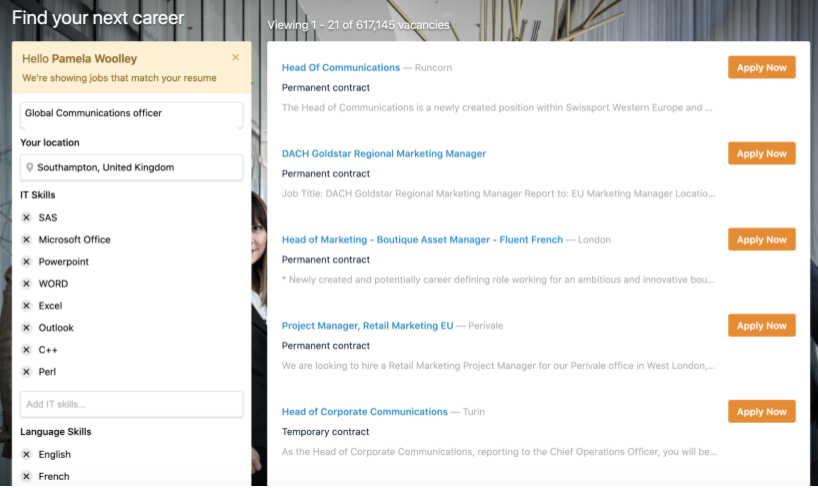Remove the Perl skill tag
Viewport: 818px width, 488px height.
coord(27,372)
